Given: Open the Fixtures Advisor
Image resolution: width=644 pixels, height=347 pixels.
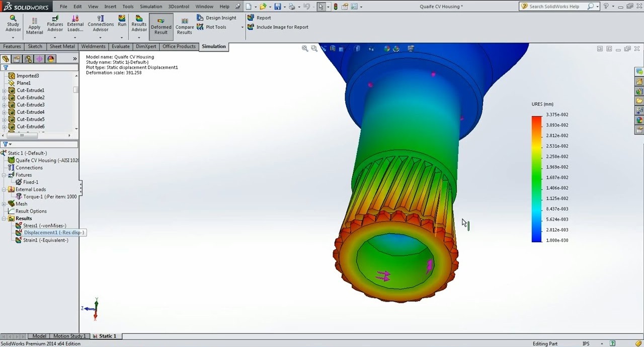Looking at the screenshot, I should [x=55, y=23].
